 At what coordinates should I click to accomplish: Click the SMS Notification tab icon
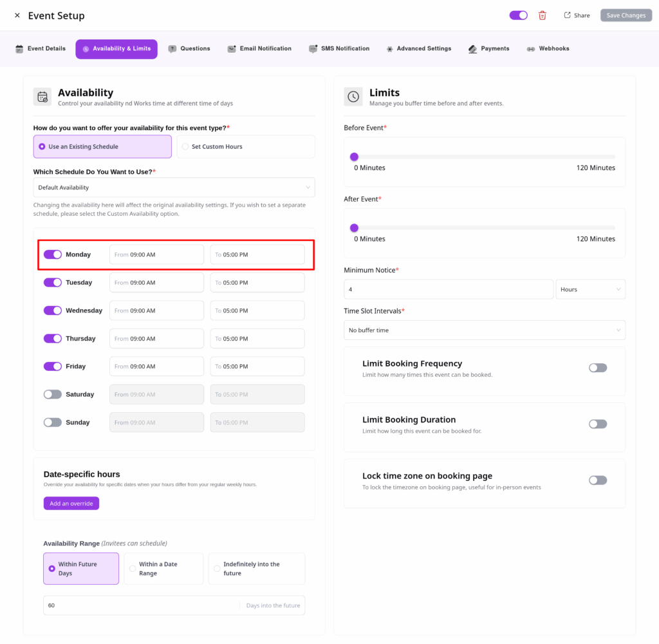point(313,49)
